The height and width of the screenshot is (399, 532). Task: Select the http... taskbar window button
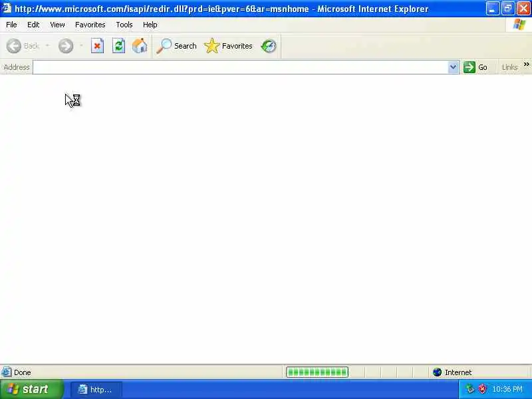pyautogui.click(x=96, y=390)
